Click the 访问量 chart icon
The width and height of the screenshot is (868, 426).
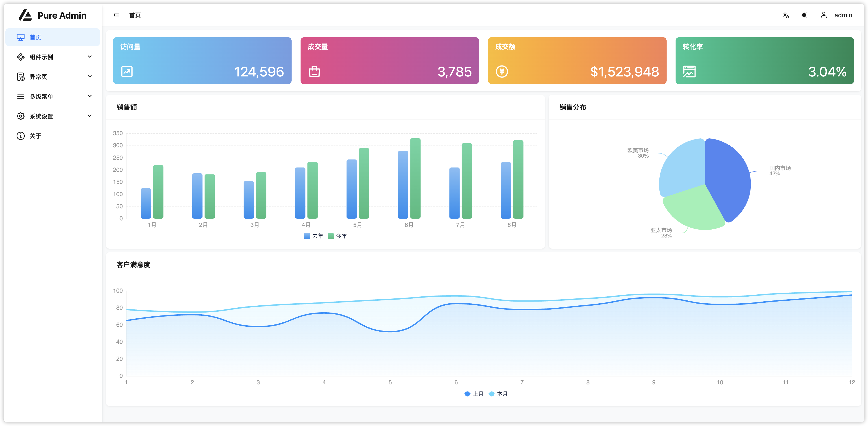127,71
